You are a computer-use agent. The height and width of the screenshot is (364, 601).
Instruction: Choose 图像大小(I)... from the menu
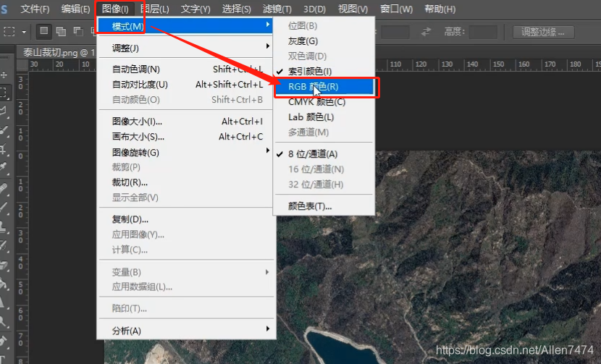[x=138, y=122]
